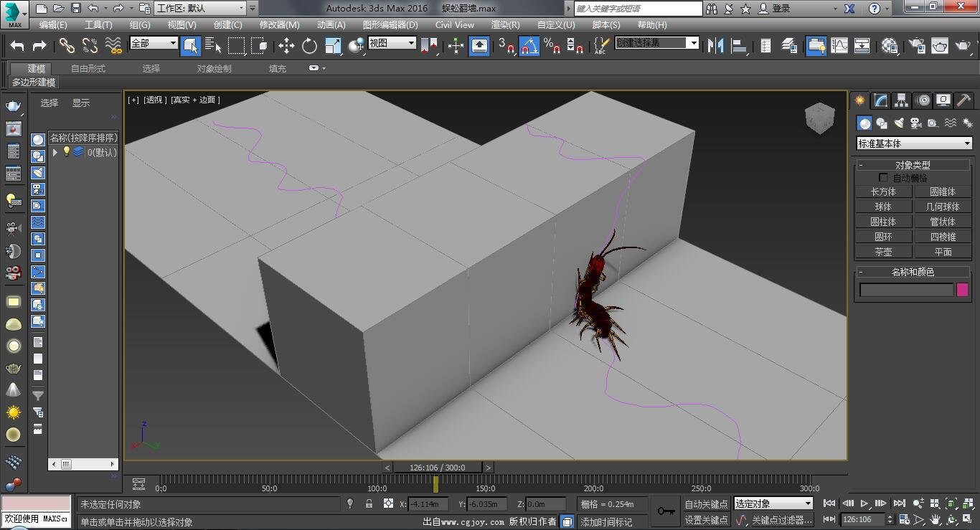Switch to the Motion panel tab
The width and height of the screenshot is (980, 530).
pyautogui.click(x=923, y=100)
